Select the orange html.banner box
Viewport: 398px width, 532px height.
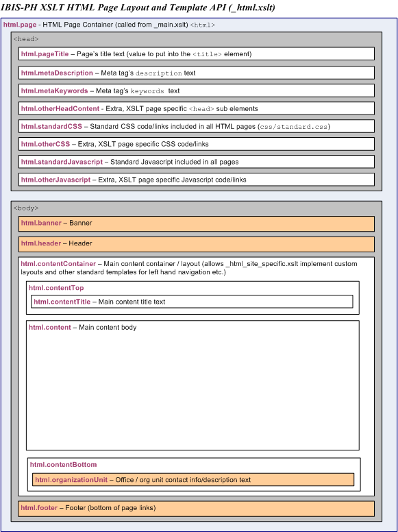click(x=197, y=223)
